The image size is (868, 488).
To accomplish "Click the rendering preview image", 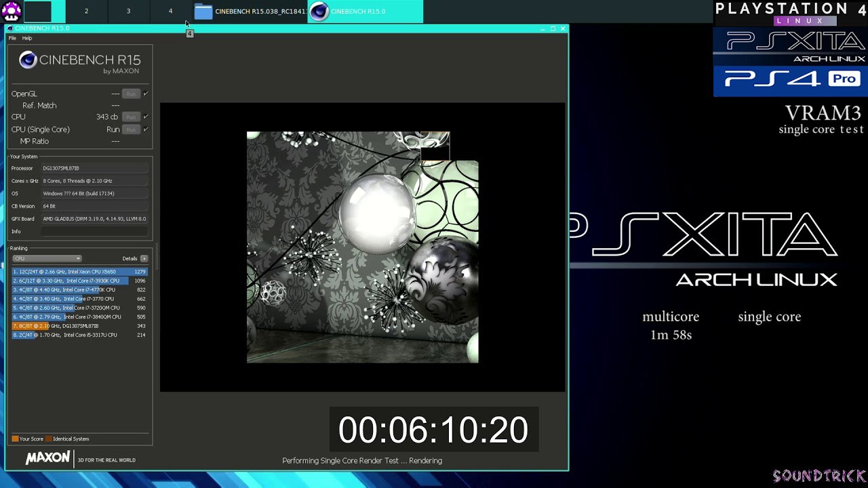I will 362,247.
